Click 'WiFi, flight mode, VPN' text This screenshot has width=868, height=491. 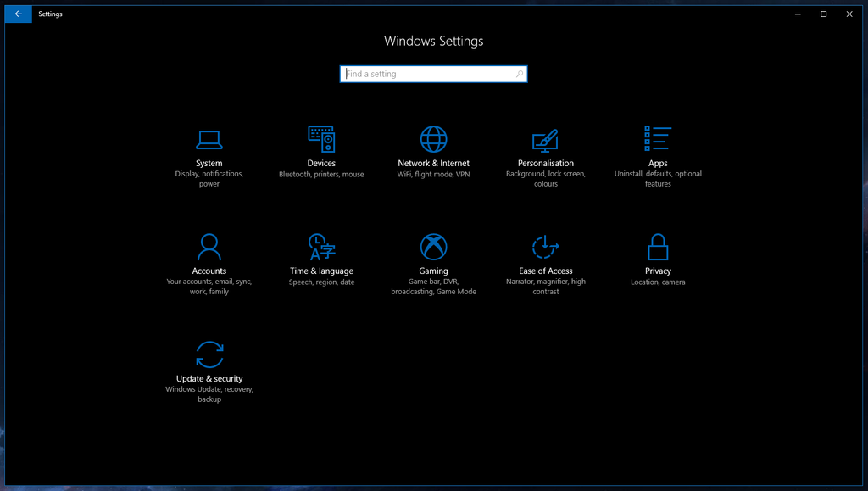(x=433, y=173)
